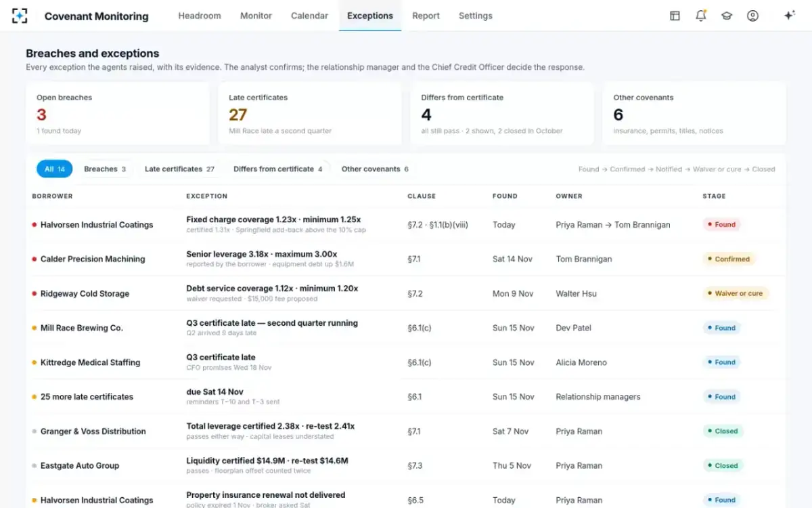Click clause §7.3 in Eastgate row
The width and height of the screenshot is (812, 508).
click(414, 465)
